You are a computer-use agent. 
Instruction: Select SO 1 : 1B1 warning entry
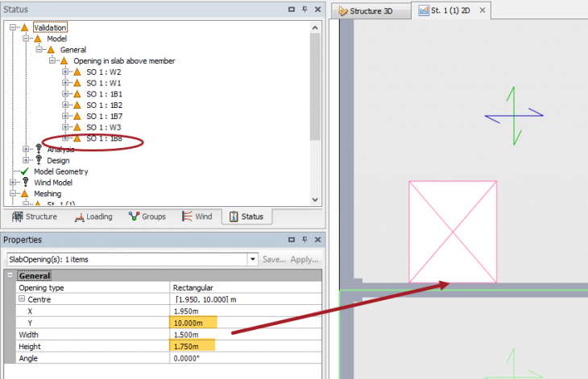point(104,94)
